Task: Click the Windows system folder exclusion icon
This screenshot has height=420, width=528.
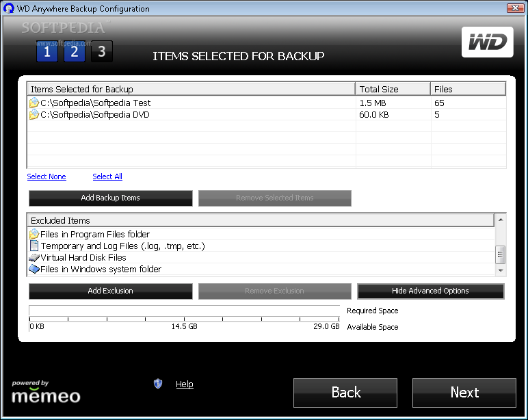Action: point(34,269)
